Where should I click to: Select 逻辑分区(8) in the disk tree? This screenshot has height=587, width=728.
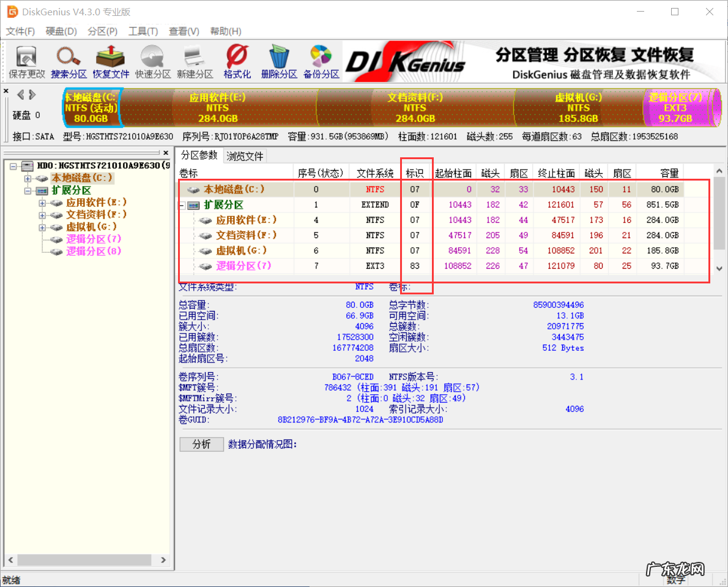tap(93, 251)
